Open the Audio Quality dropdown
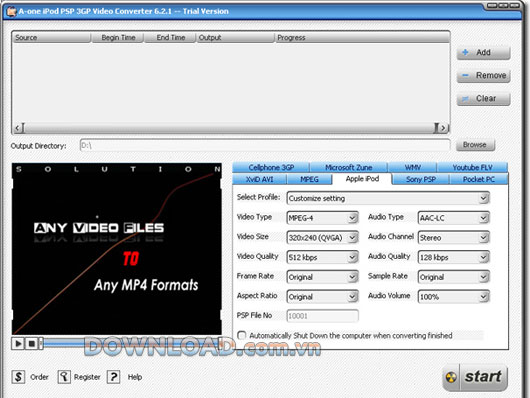Image resolution: width=530 pixels, height=398 pixels. (454, 257)
